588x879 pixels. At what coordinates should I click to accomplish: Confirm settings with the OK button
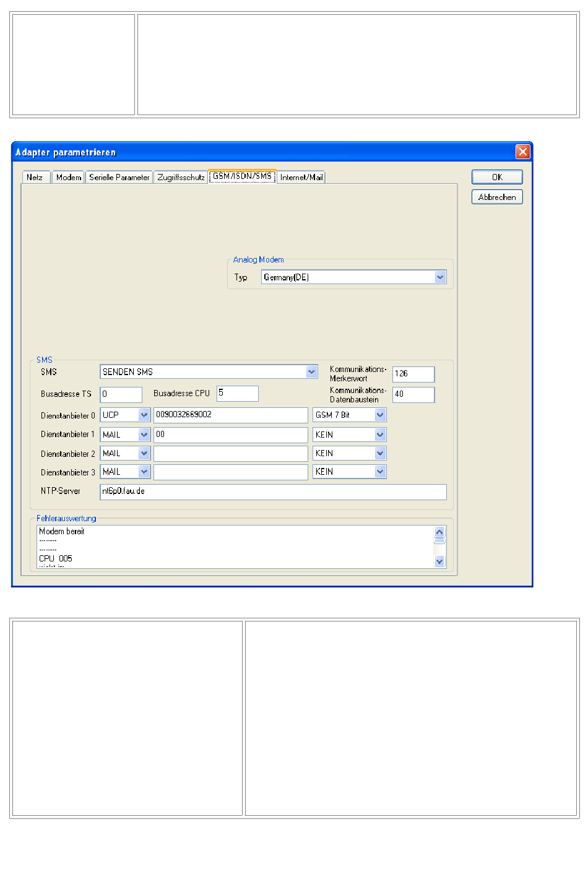[x=497, y=177]
